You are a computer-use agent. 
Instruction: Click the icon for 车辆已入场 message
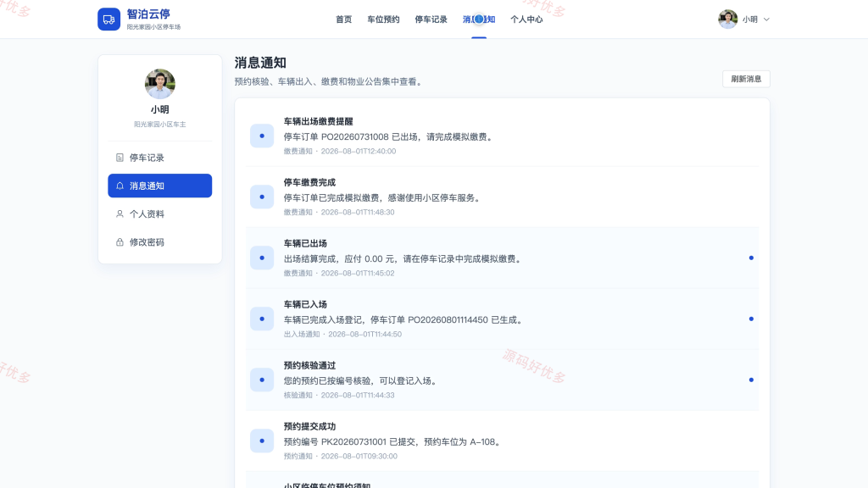pos(262,319)
